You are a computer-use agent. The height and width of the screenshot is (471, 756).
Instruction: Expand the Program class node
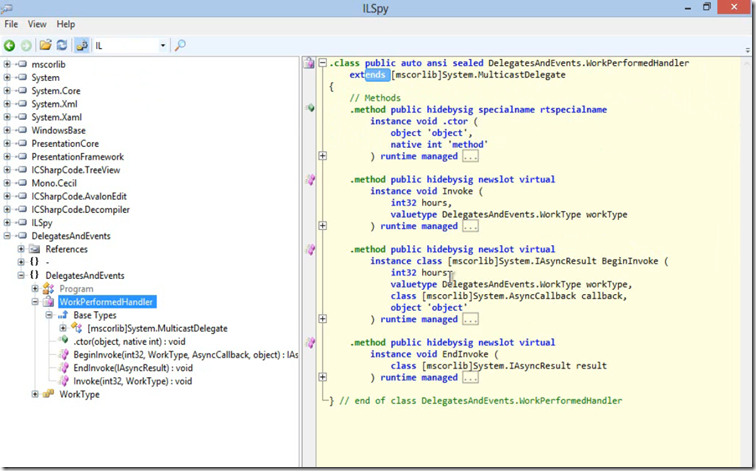(x=35, y=289)
